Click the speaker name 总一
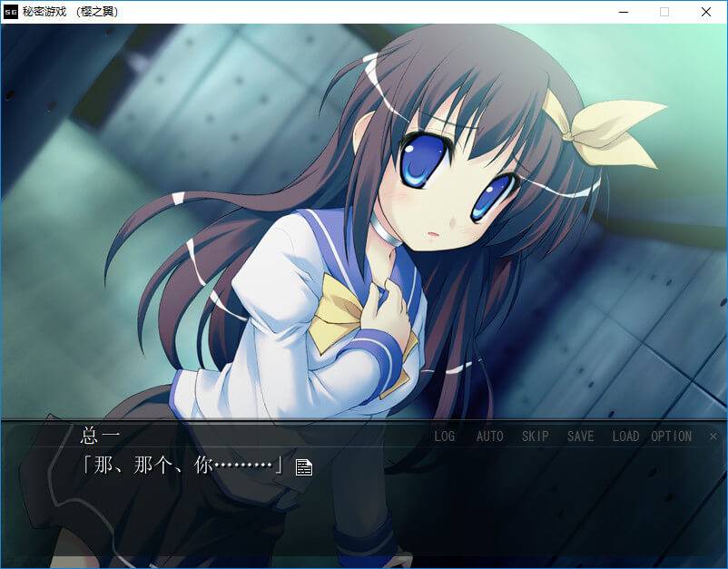 100,436
